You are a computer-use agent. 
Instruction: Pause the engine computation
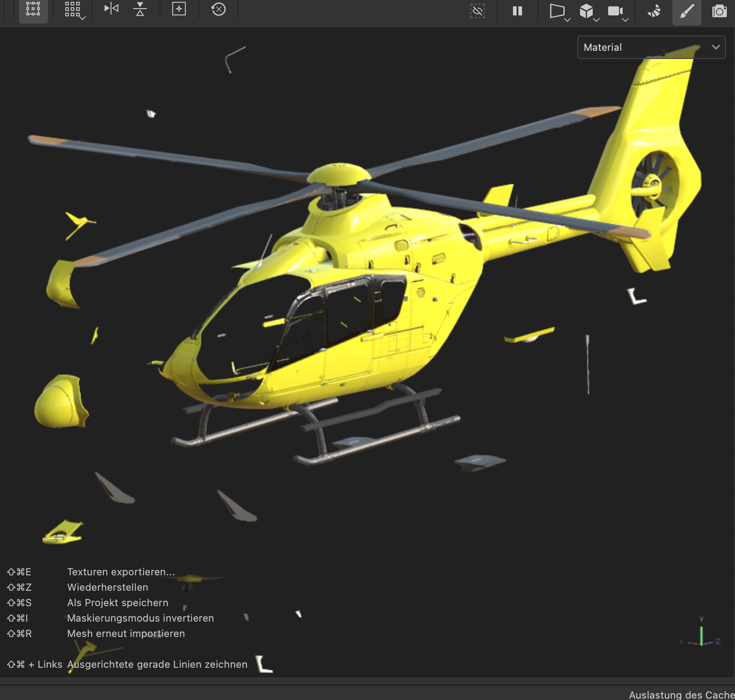(x=517, y=11)
